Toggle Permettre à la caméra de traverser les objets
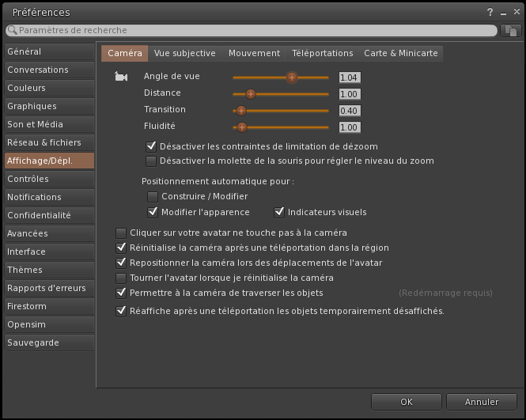526x420 pixels. tap(121, 293)
